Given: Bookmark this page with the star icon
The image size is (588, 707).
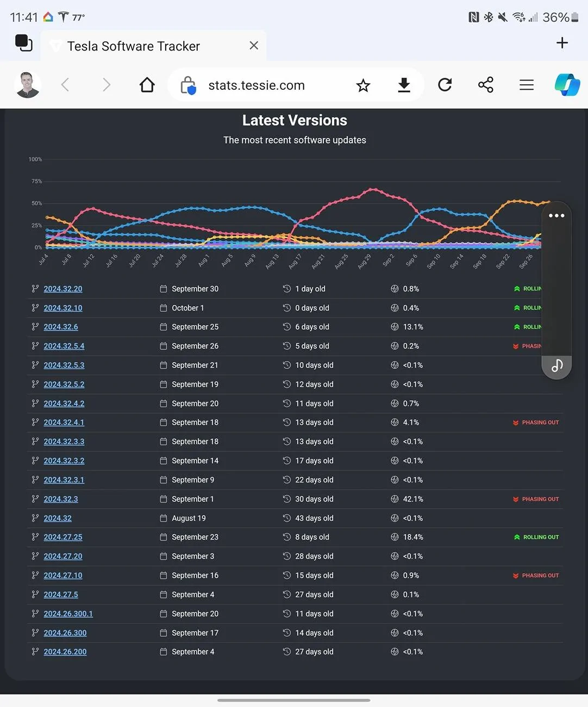Looking at the screenshot, I should 363,85.
